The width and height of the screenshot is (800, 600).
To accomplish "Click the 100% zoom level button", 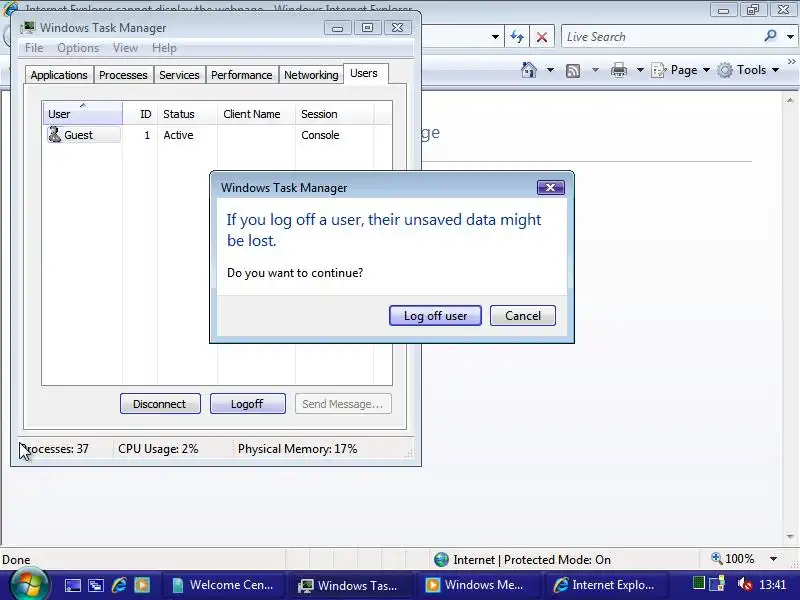I will tap(733, 559).
